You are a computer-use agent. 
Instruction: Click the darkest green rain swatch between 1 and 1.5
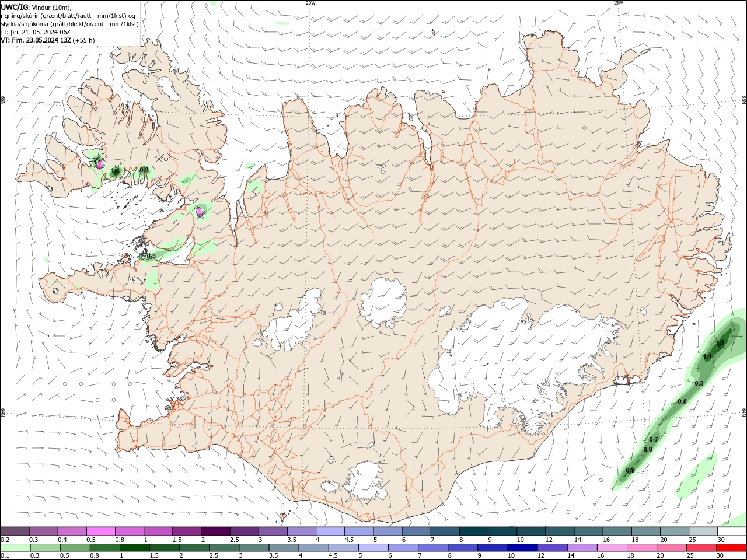[135, 547]
